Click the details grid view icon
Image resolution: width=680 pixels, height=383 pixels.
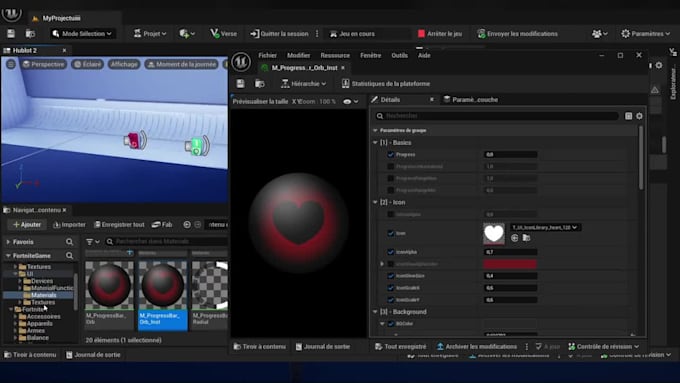point(628,116)
